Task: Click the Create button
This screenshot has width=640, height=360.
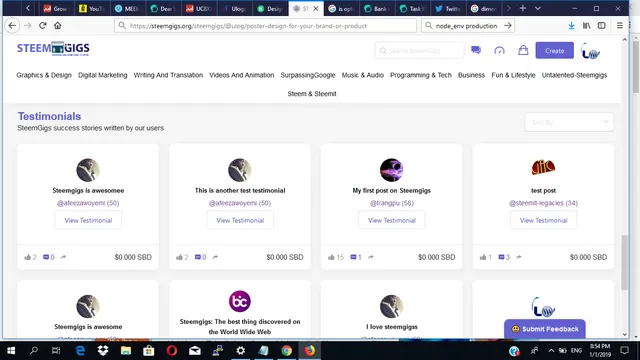Action: [x=554, y=51]
